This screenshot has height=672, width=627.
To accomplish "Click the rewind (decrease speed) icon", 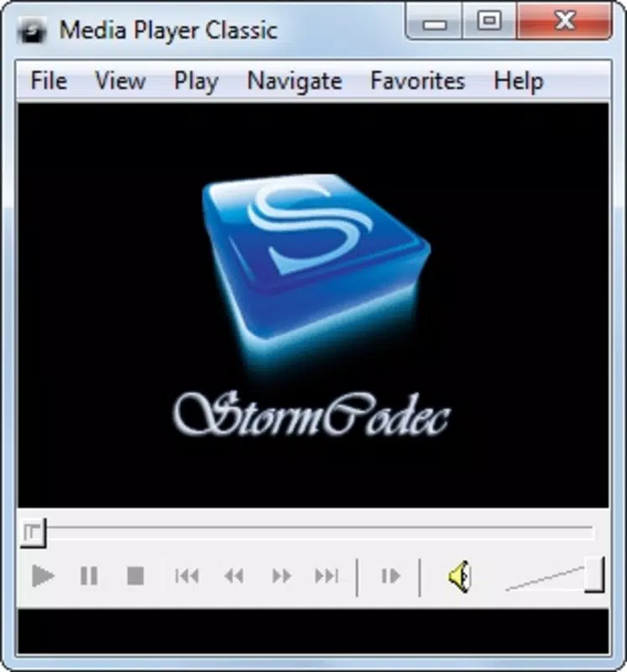I will pos(234,575).
